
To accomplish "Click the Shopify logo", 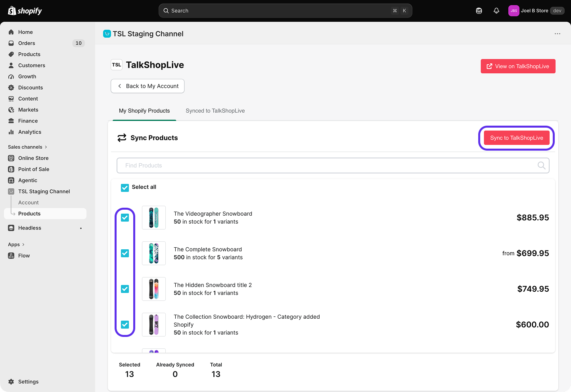I will coord(25,11).
